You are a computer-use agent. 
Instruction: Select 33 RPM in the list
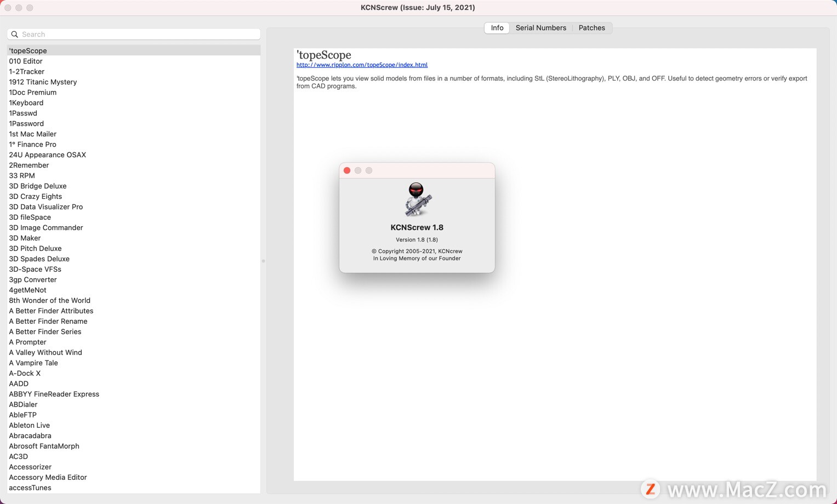(134, 175)
